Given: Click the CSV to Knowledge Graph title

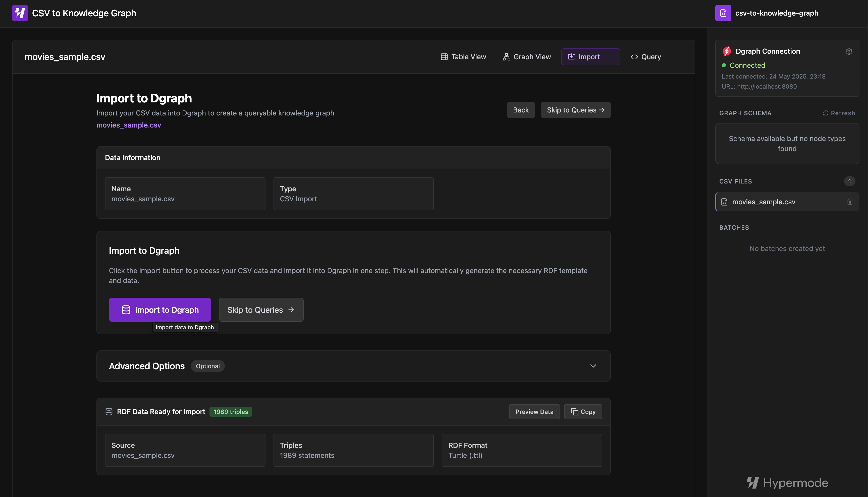Looking at the screenshot, I should coord(84,13).
